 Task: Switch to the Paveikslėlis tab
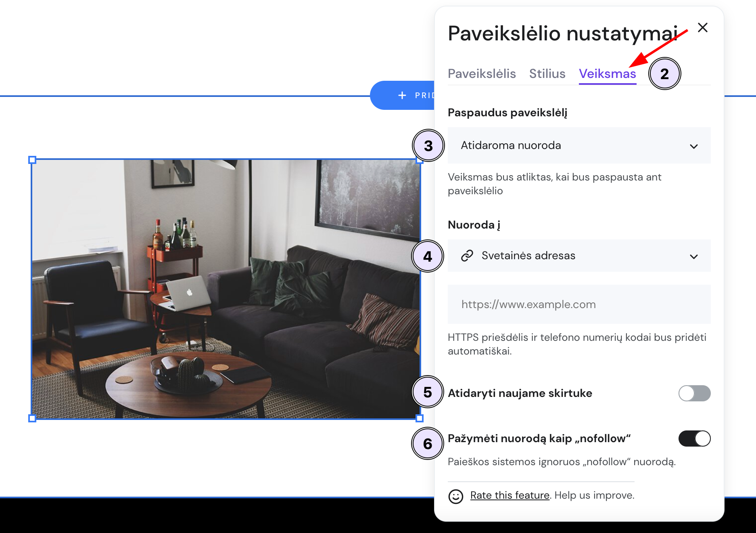[482, 73]
